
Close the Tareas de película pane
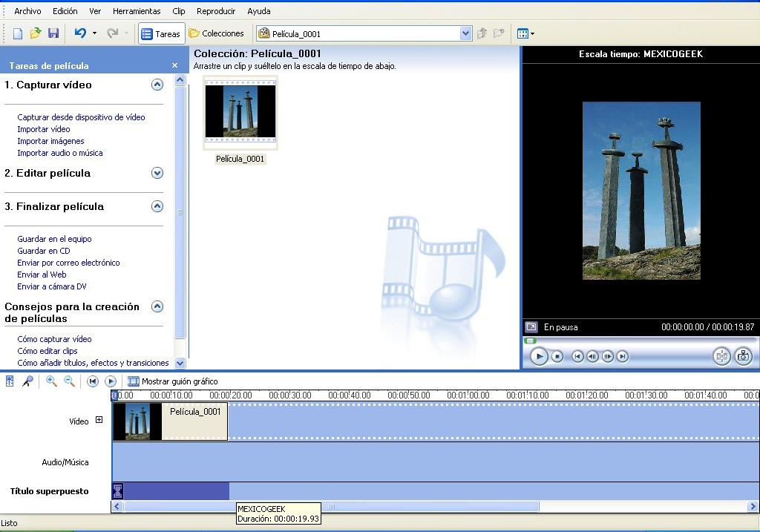pos(175,65)
